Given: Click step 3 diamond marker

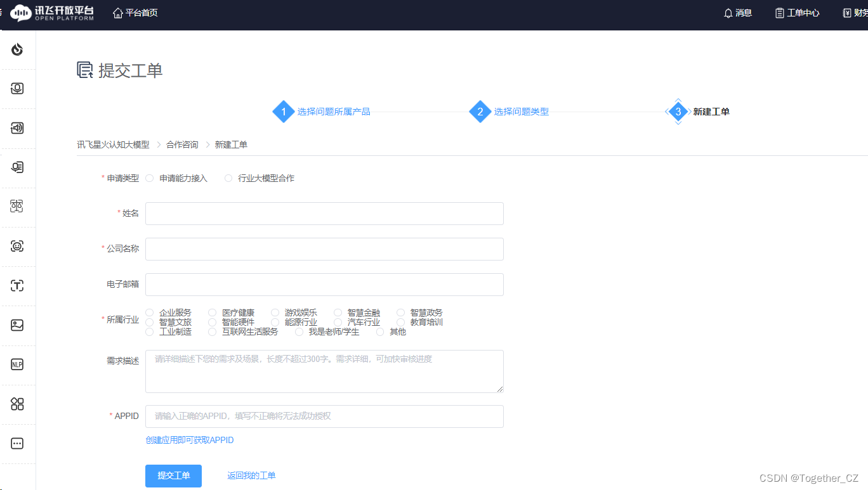Looking at the screenshot, I should (x=678, y=112).
